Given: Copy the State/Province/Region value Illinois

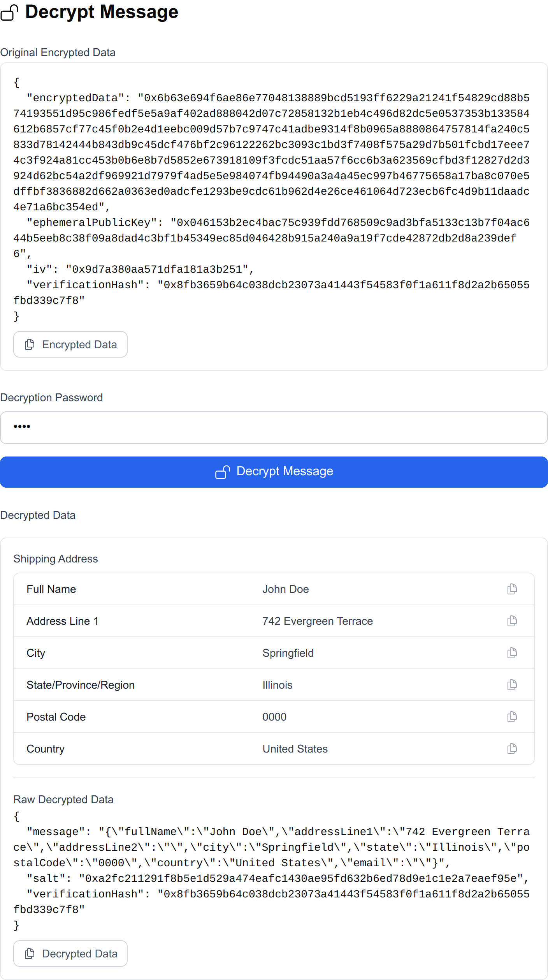Looking at the screenshot, I should click(x=511, y=685).
